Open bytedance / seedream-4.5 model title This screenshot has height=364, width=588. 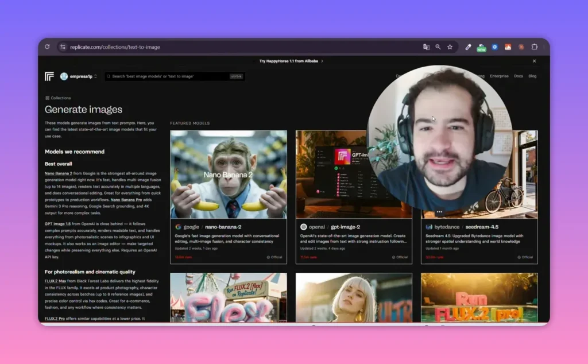[x=466, y=227]
